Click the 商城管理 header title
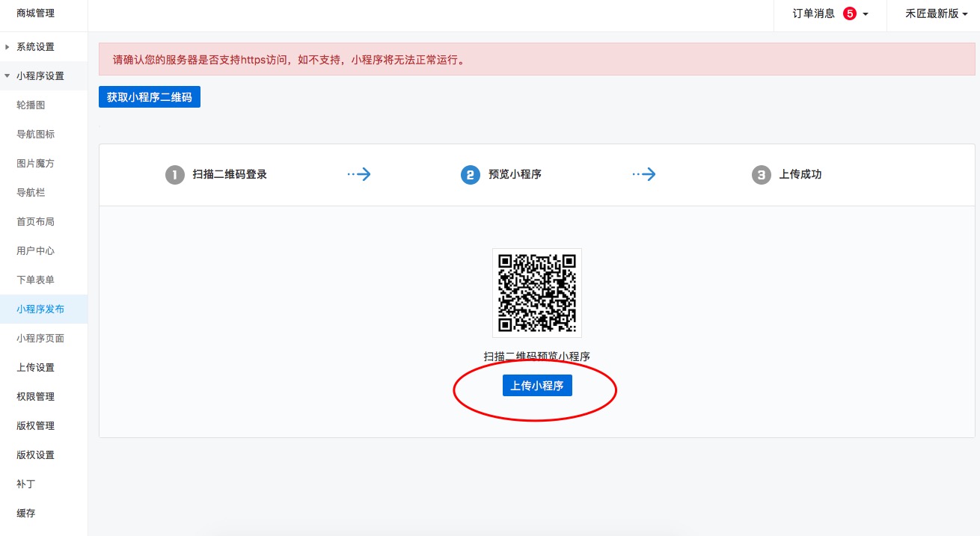 click(x=35, y=13)
